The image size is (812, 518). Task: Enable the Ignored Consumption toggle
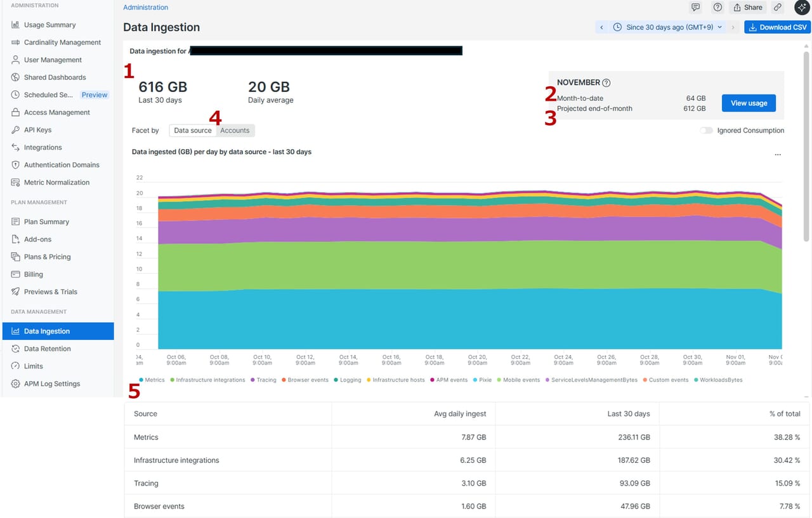pyautogui.click(x=706, y=131)
